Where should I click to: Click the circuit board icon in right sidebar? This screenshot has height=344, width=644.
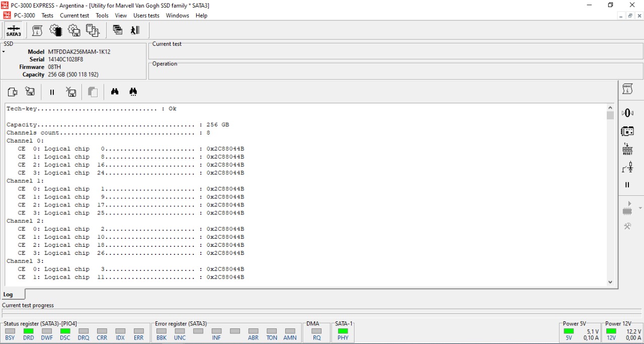(627, 131)
